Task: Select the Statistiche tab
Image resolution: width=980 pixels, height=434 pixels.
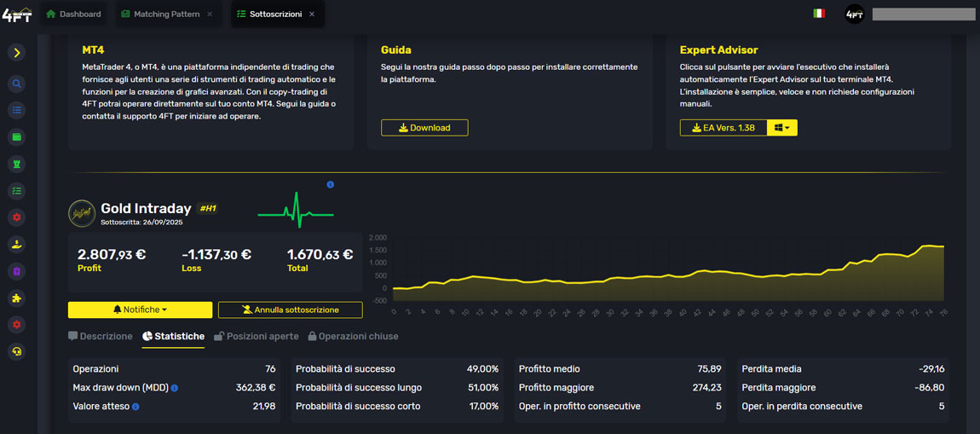Action: tap(173, 337)
